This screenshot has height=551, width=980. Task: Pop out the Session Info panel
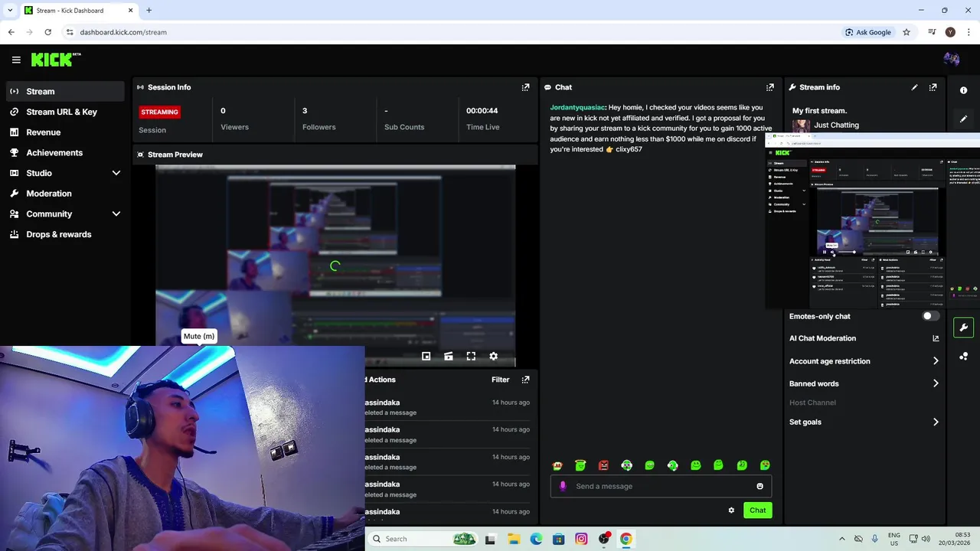(525, 87)
